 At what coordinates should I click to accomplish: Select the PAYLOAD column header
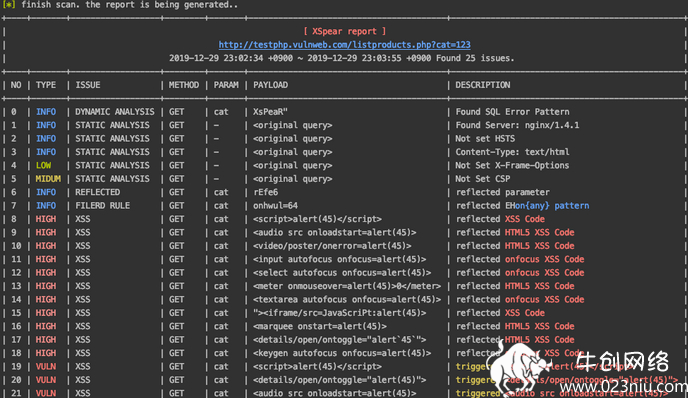pos(270,85)
